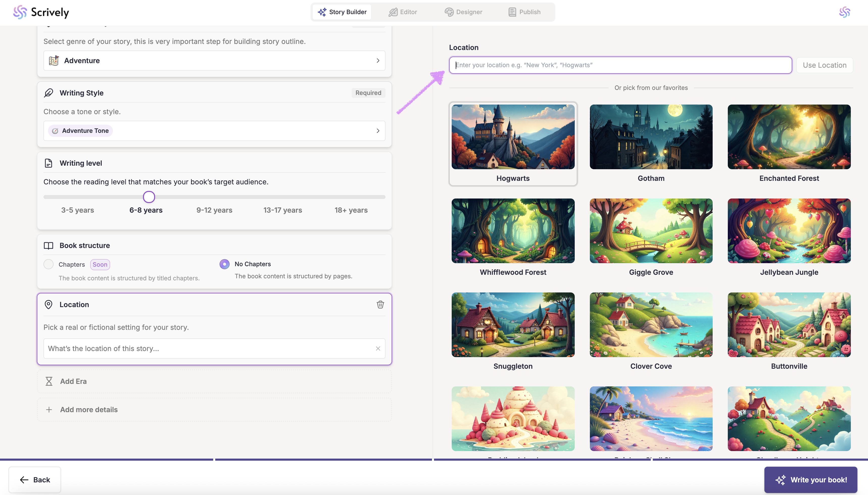Click the Writing Style feather icon
The width and height of the screenshot is (868, 495).
[x=49, y=93]
